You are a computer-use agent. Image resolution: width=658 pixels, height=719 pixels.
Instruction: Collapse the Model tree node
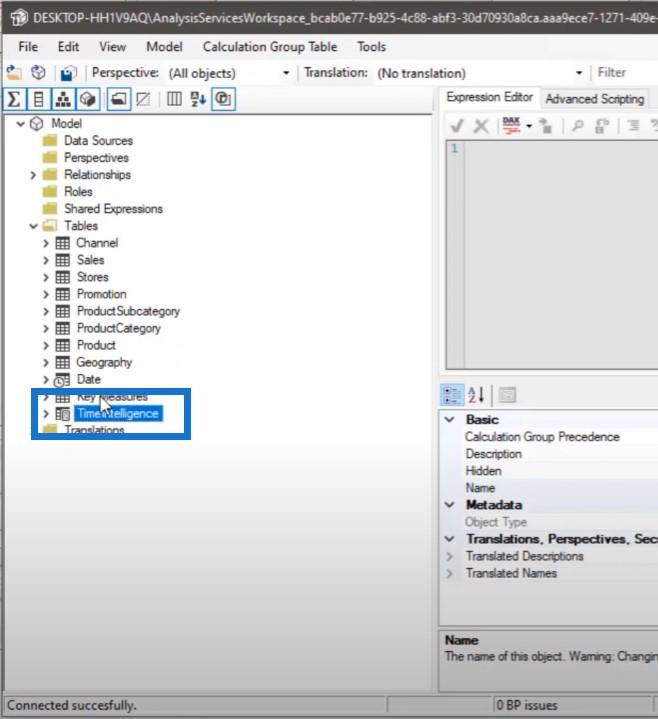click(x=21, y=123)
